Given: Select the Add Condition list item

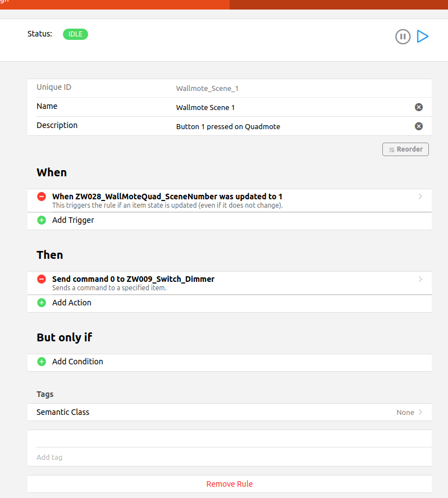Looking at the screenshot, I should (x=77, y=362).
